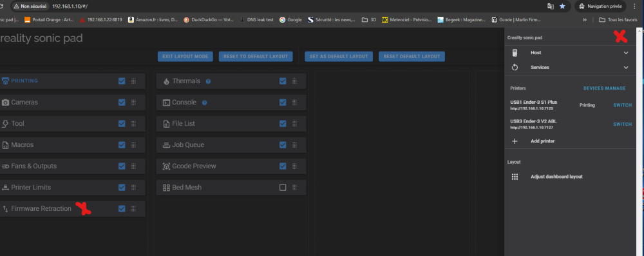Click the Bed Mesh grid icon

[166, 188]
